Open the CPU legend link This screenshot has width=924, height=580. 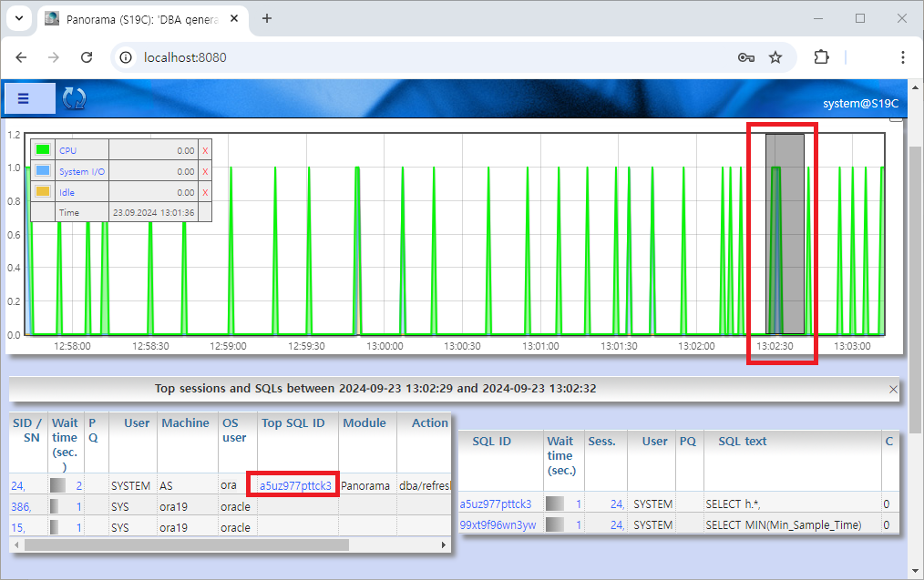coord(67,151)
